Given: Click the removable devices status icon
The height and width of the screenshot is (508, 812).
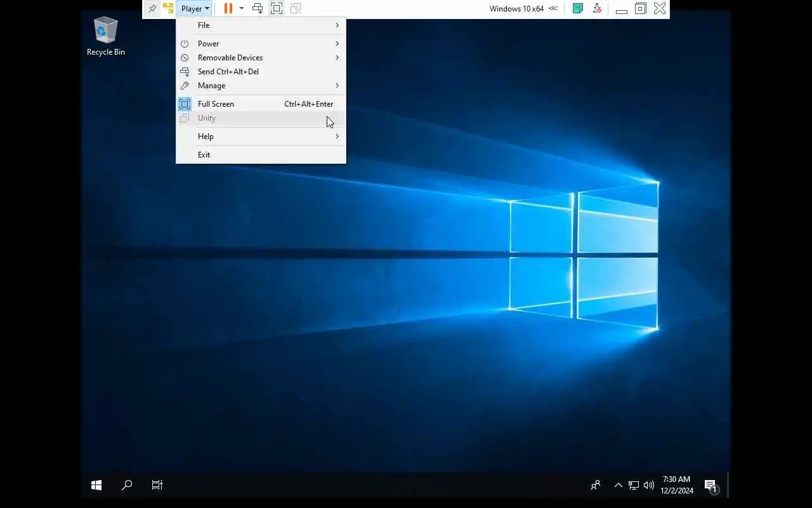Looking at the screenshot, I should [597, 8].
